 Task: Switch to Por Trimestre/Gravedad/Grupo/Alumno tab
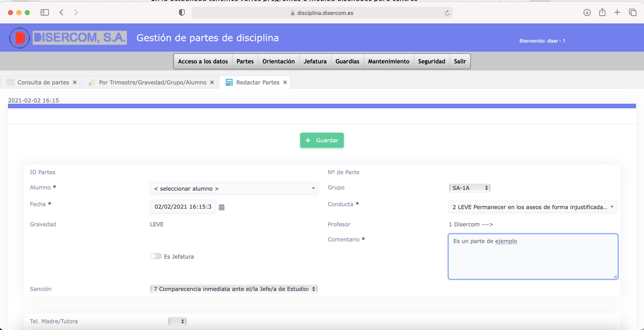click(x=152, y=82)
